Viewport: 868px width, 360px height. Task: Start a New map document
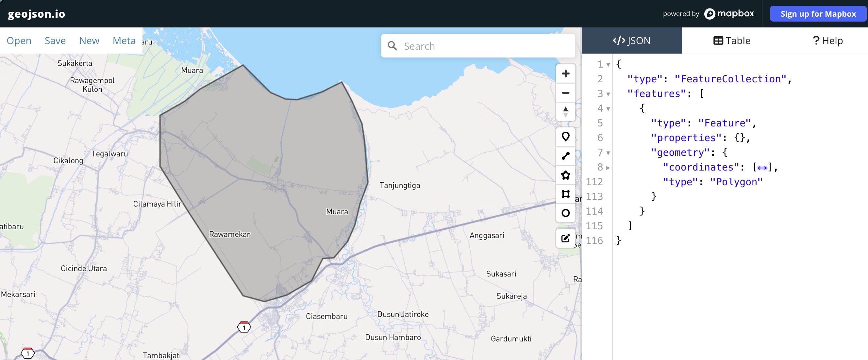click(89, 41)
